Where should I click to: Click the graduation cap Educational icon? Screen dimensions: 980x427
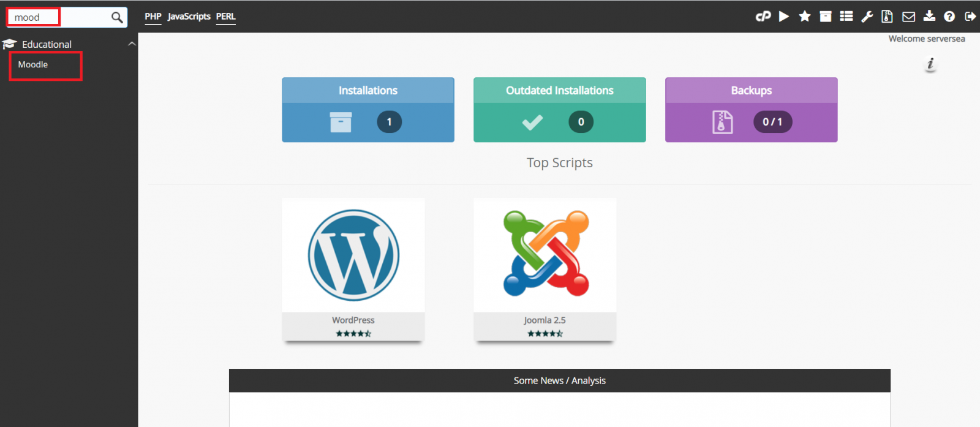tap(9, 44)
